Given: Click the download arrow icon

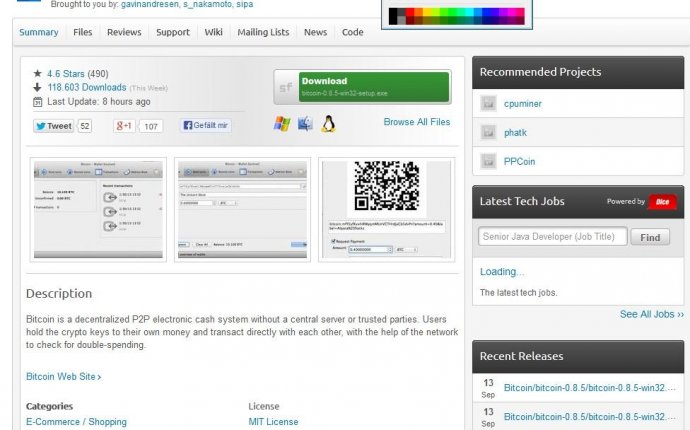Looking at the screenshot, I should click(x=37, y=87).
